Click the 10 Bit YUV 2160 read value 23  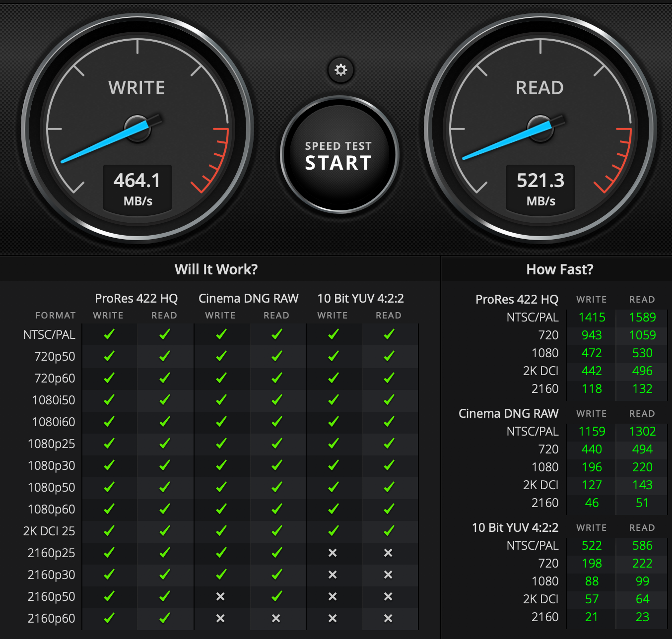click(643, 617)
